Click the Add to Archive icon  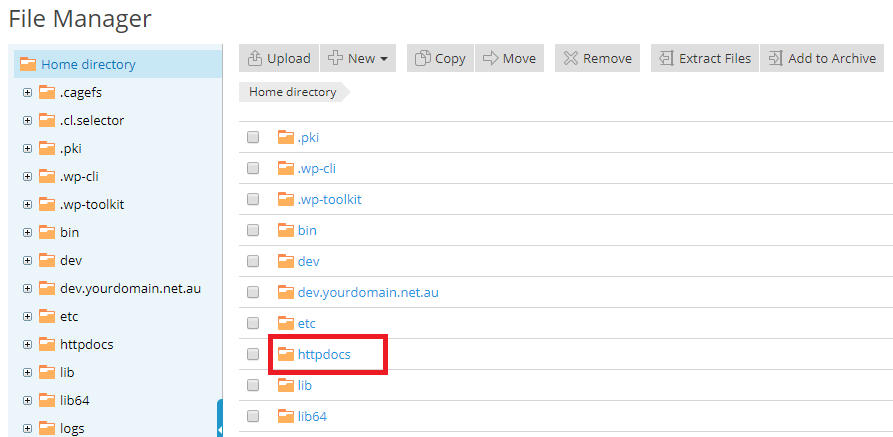click(x=776, y=59)
